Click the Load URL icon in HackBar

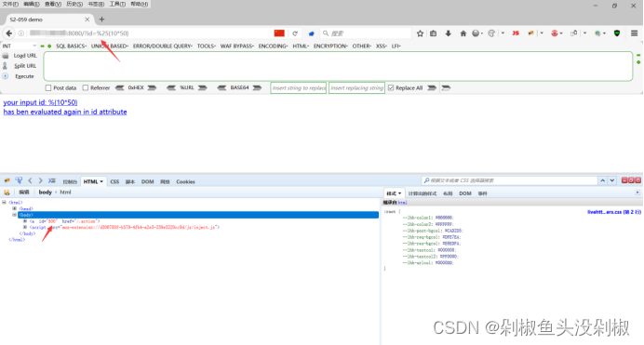6,56
